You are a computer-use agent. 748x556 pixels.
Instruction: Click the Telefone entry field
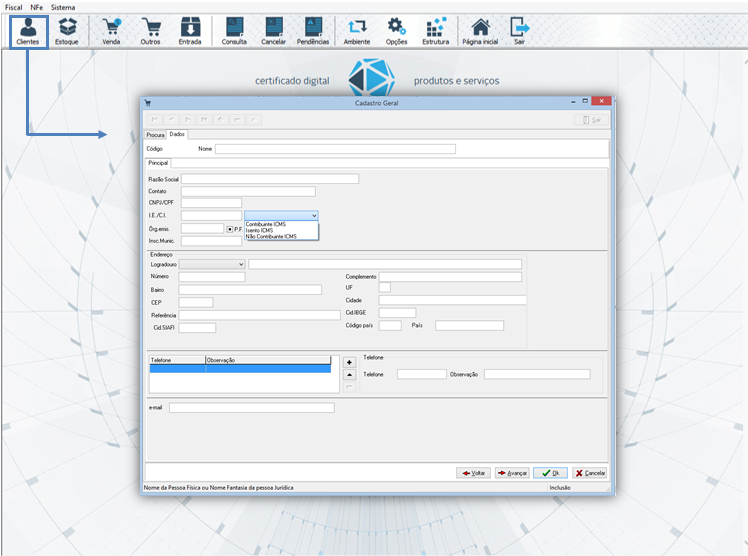coord(422,374)
